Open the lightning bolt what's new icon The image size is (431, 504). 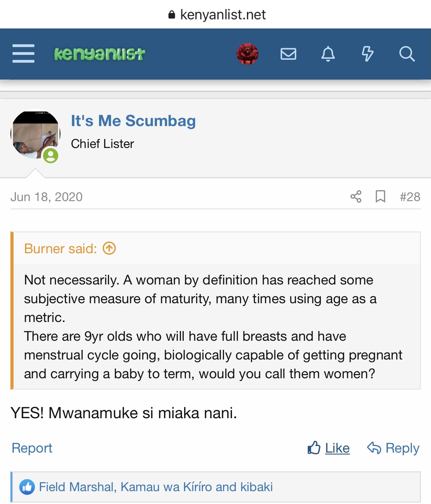point(367,54)
